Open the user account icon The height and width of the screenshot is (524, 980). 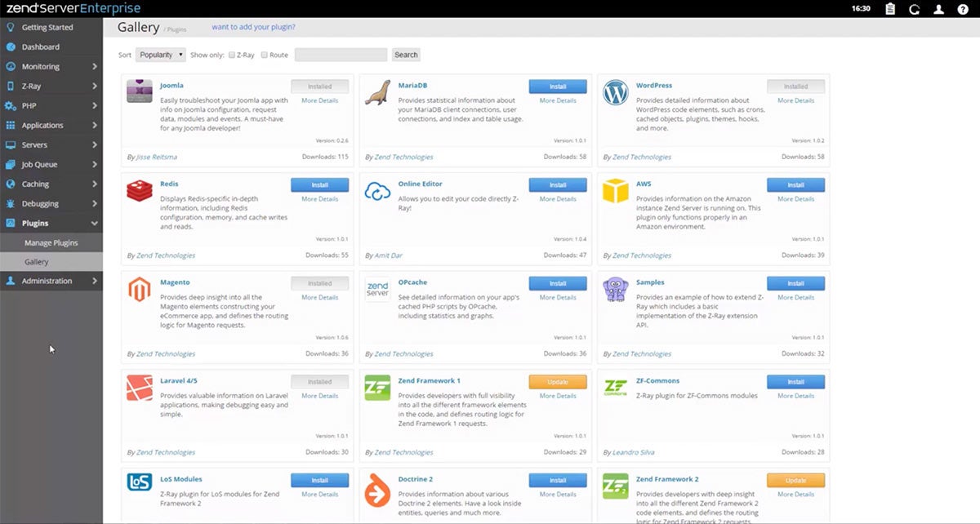(938, 9)
